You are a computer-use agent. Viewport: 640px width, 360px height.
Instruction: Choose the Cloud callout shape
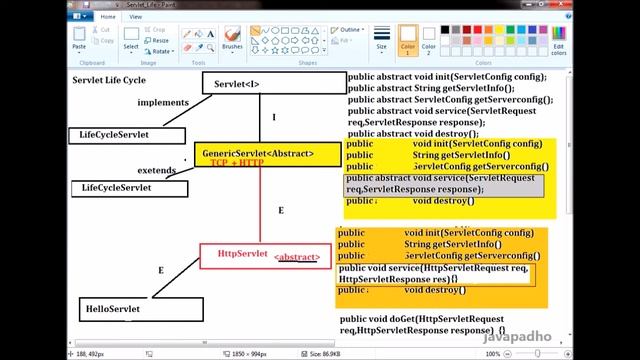pos(315,50)
